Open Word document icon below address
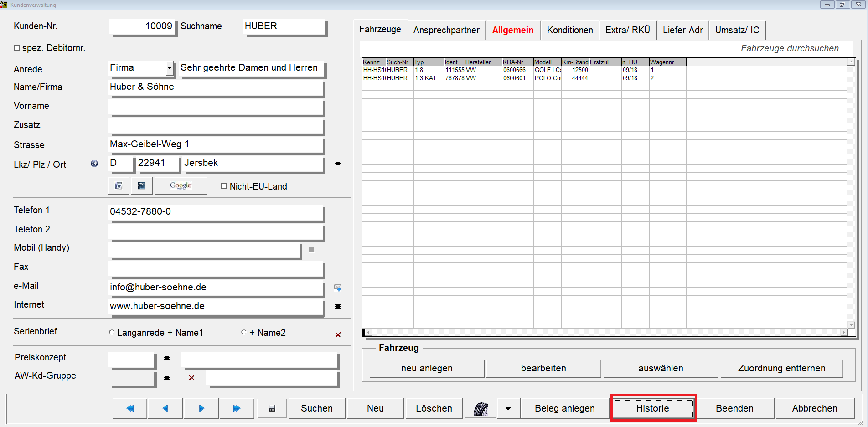Screen dimensions: 868x427 pyautogui.click(x=119, y=185)
